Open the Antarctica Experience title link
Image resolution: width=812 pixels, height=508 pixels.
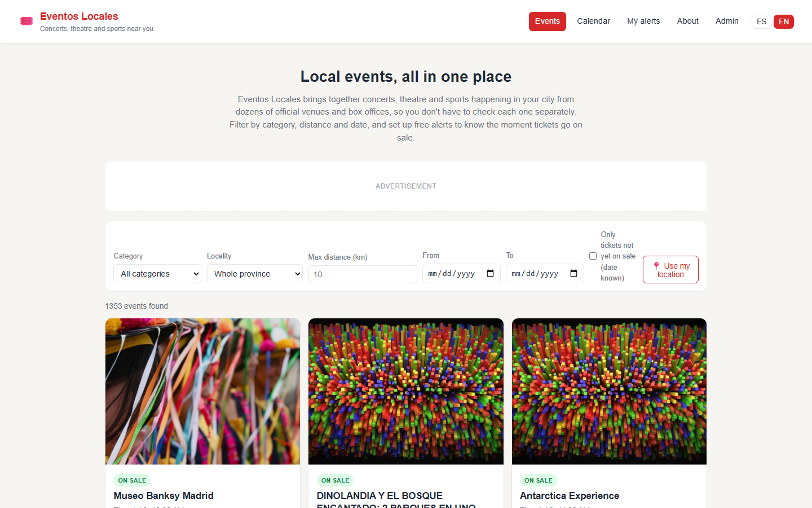570,496
